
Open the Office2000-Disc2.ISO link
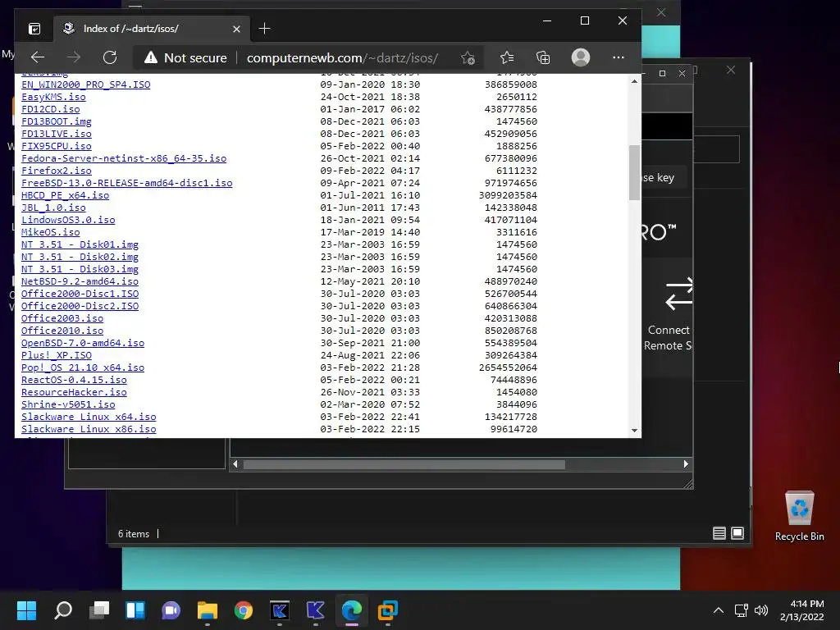click(80, 307)
